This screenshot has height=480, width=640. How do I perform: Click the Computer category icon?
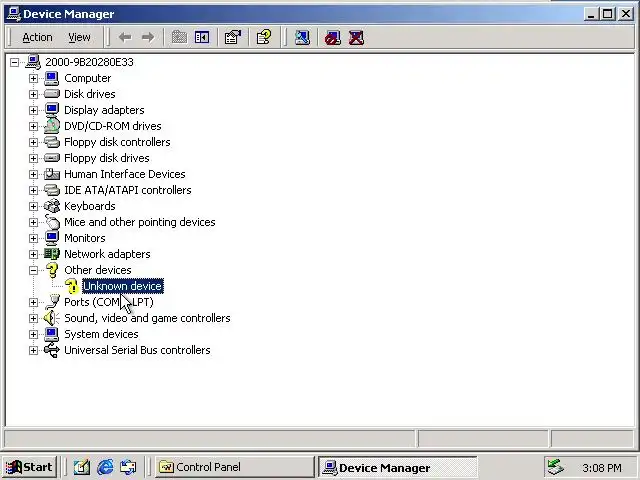coord(52,78)
